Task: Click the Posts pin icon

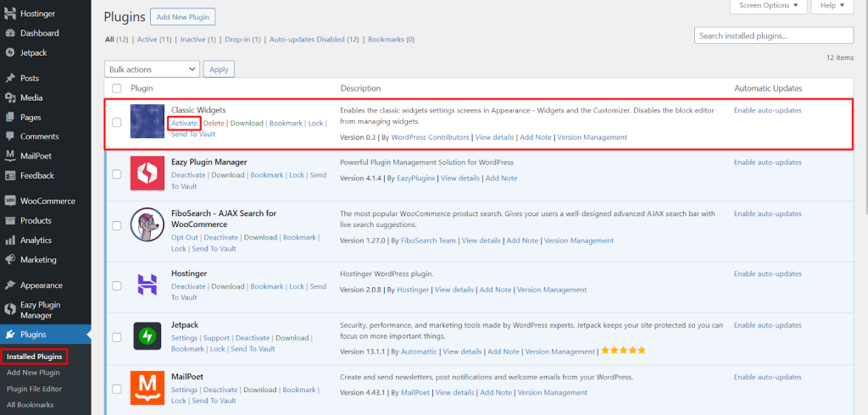Action: click(10, 78)
